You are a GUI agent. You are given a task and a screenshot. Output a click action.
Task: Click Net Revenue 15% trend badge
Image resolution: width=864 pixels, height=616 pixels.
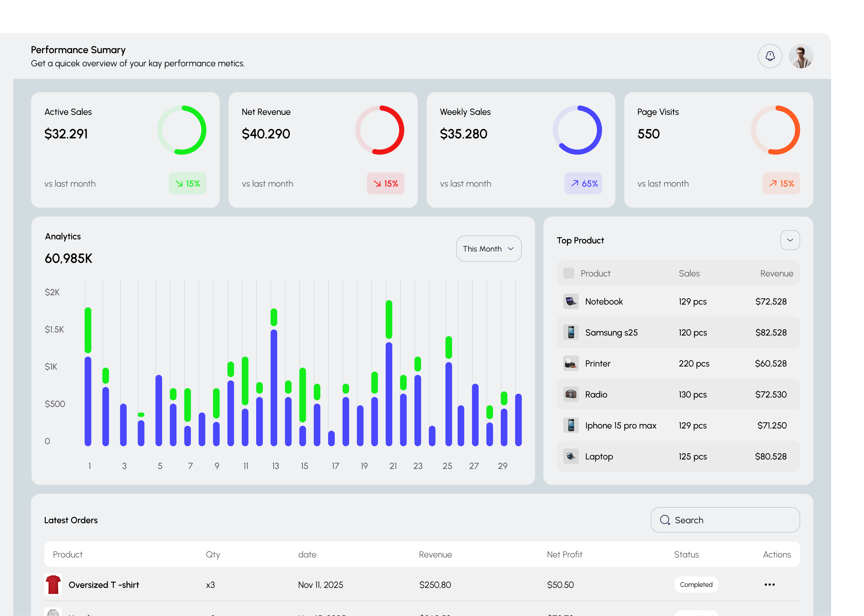tap(385, 183)
